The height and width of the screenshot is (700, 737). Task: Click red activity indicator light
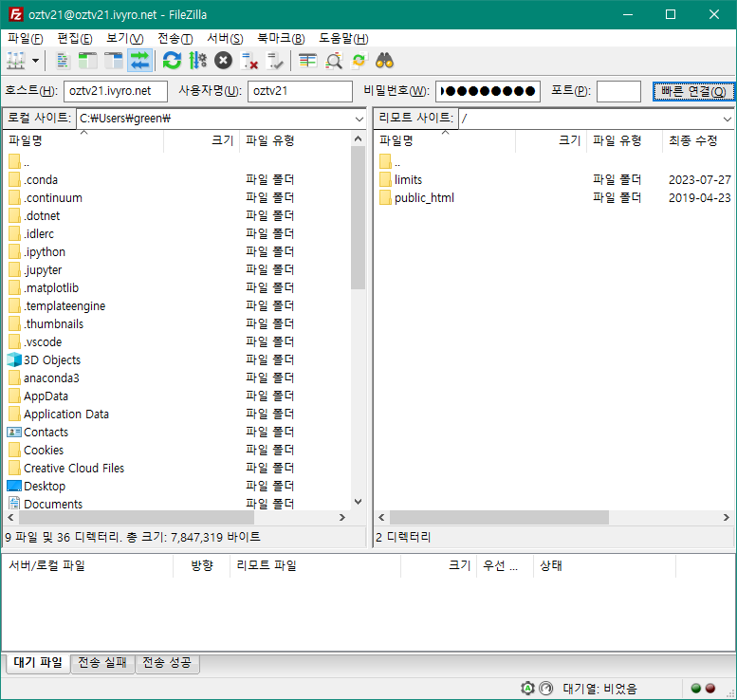710,689
